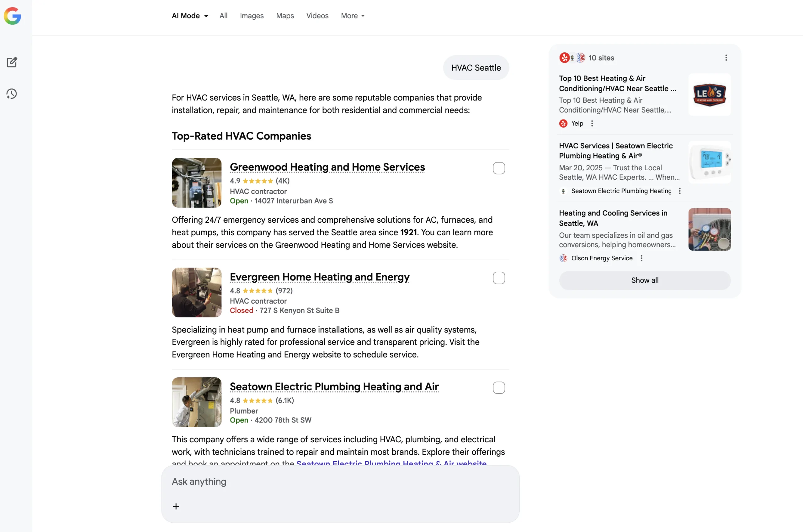Start a new search with the compose icon
This screenshot has height=532, width=803.
point(12,62)
